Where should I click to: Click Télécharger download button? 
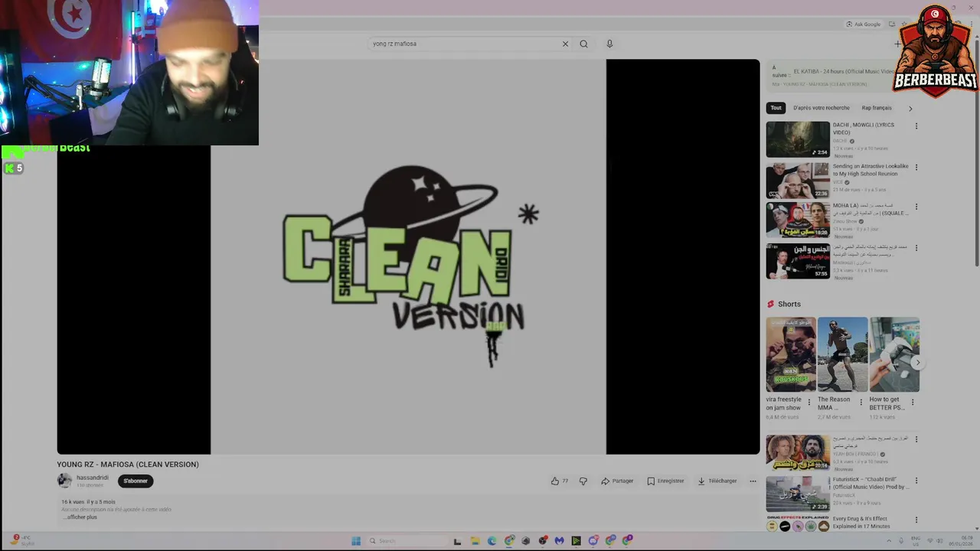coord(717,481)
